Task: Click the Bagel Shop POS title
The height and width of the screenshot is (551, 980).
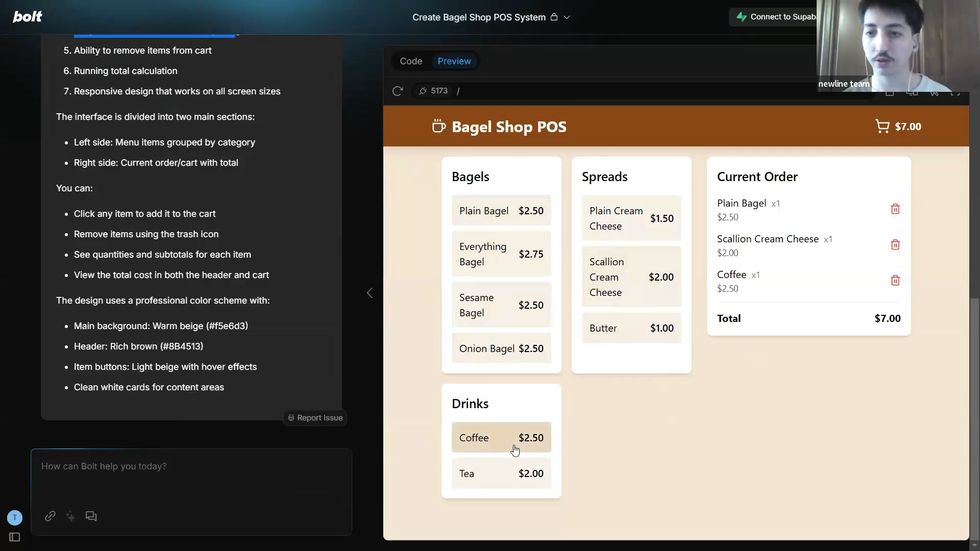Action: click(509, 127)
